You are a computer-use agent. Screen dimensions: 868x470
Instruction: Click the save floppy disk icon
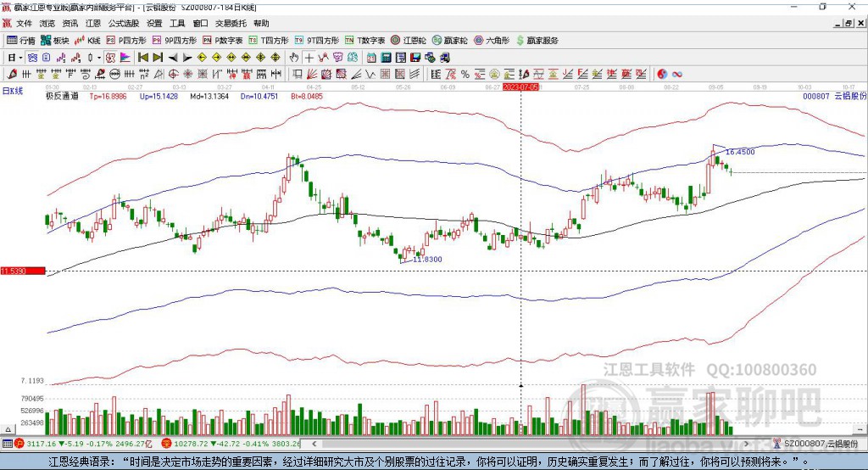(415, 58)
